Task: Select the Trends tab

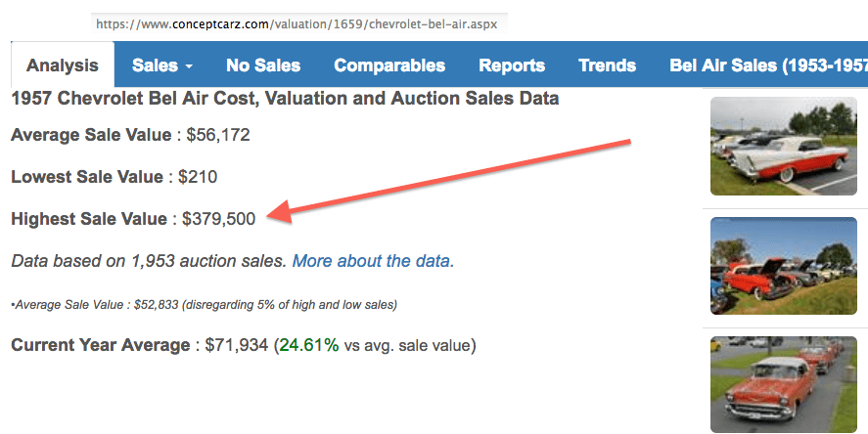Action: coord(607,65)
